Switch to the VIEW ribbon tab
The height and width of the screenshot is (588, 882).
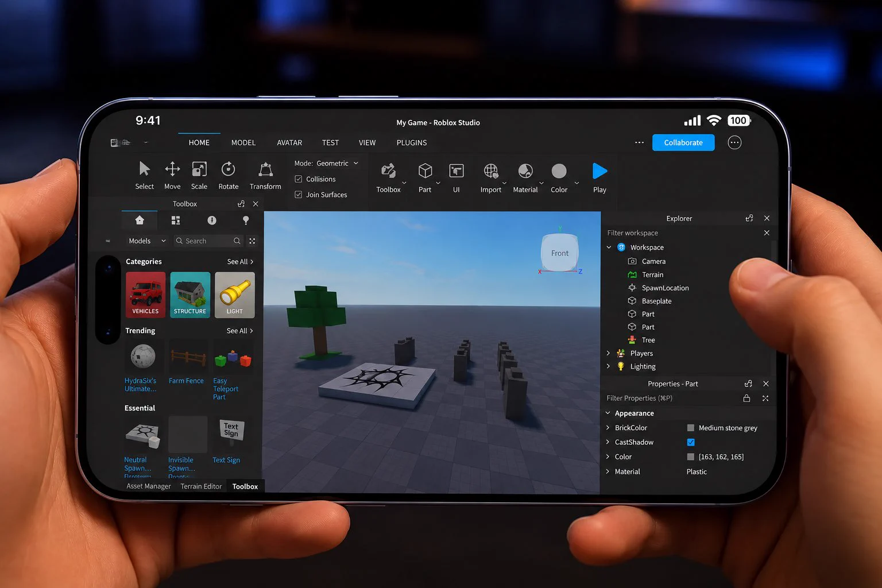tap(367, 142)
